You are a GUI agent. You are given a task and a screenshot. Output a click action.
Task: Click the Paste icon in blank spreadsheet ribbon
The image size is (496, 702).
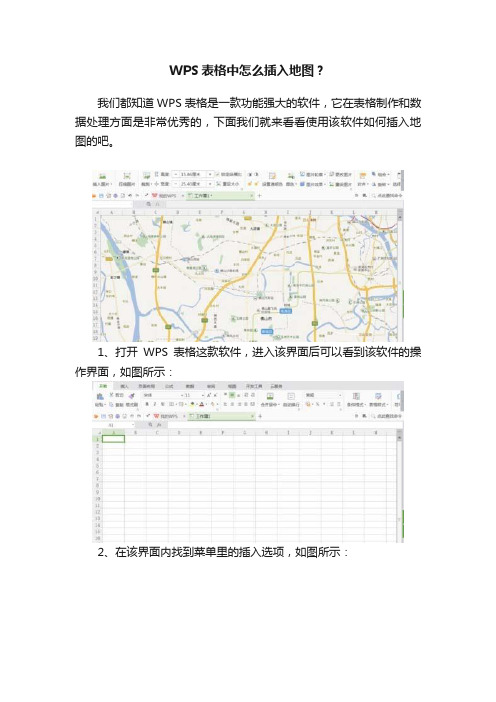(x=100, y=397)
